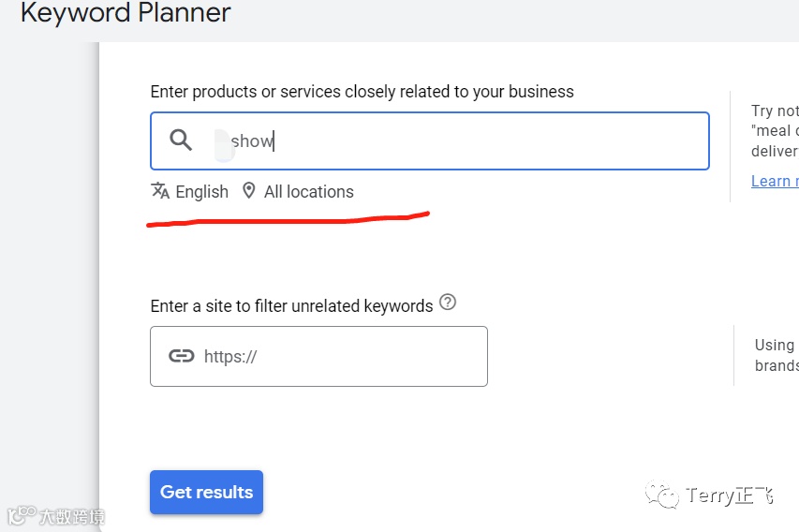
Task: Click the location pin icon
Action: 248,190
